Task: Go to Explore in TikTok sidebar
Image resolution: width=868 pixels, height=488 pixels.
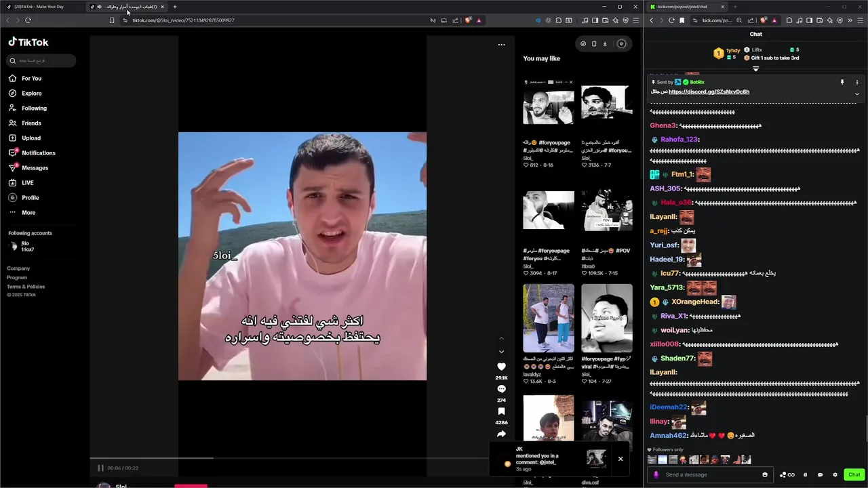Action: [26, 94]
